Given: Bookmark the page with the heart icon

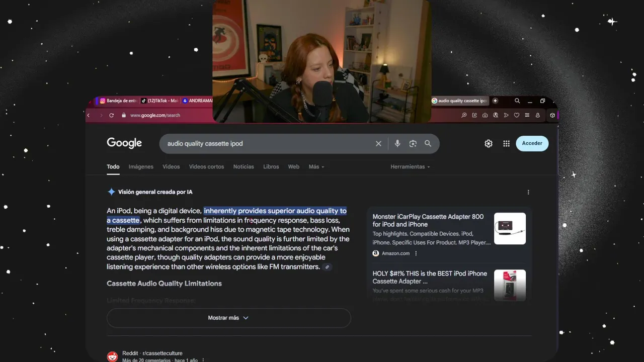Looking at the screenshot, I should [x=517, y=115].
